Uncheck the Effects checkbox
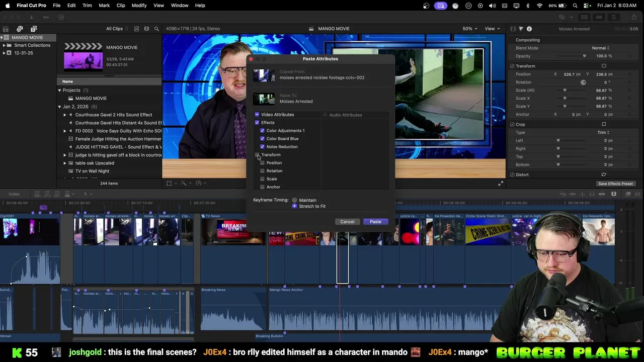Screen dimensions: 644x362 tap(257, 123)
